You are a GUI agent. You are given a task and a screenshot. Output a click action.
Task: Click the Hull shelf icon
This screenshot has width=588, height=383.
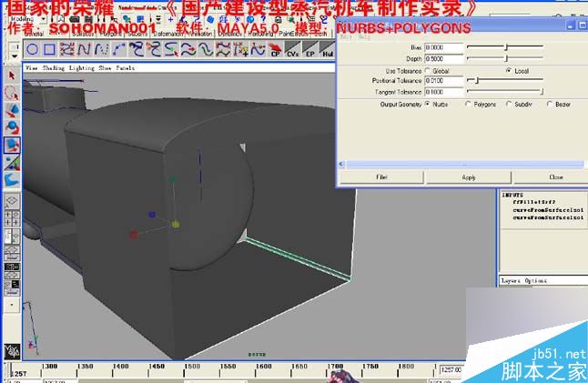(327, 49)
